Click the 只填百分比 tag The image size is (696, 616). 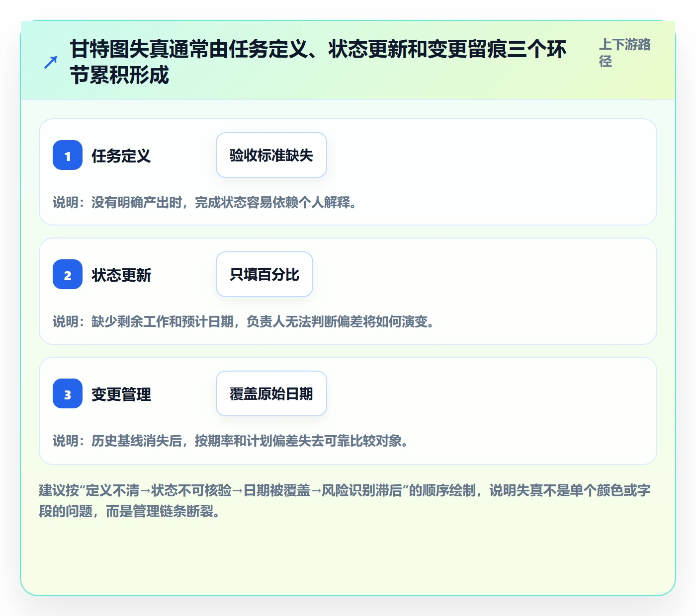(264, 274)
